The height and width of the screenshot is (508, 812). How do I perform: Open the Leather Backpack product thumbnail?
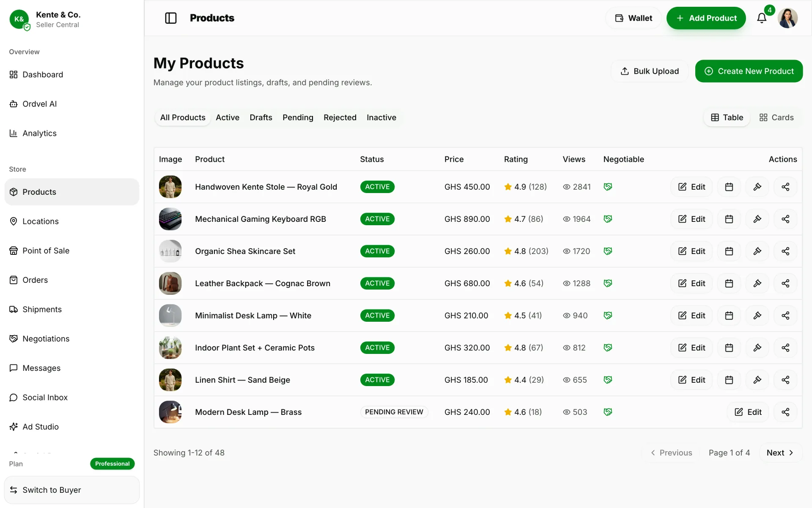pos(170,283)
